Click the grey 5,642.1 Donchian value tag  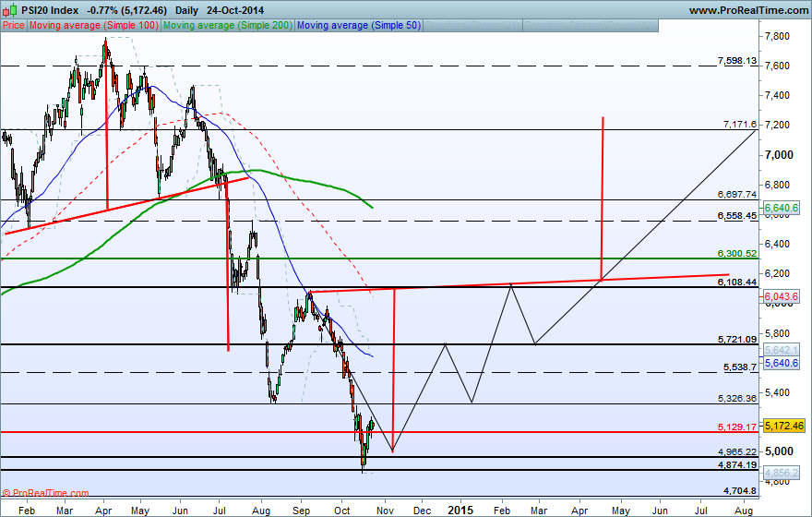782,350
